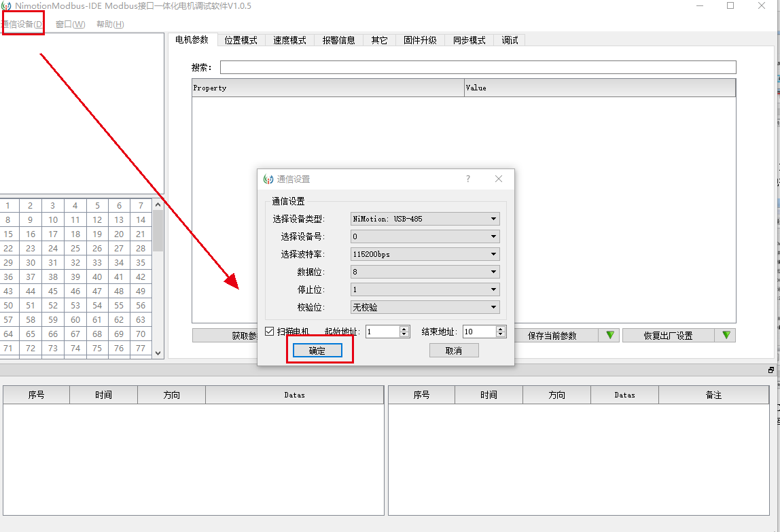Click green arrow beside 恢复出厂设置
Viewport: 780px width, 532px height.
727,336
